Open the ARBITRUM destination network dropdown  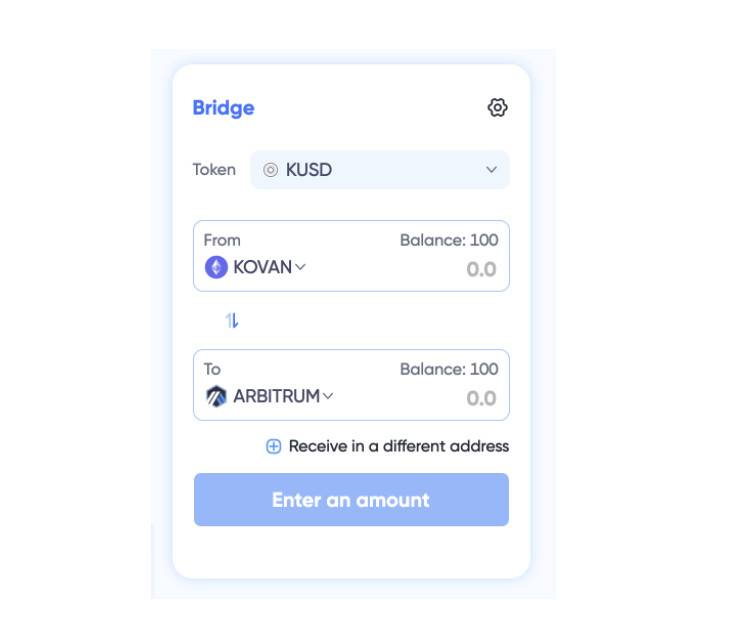[275, 396]
